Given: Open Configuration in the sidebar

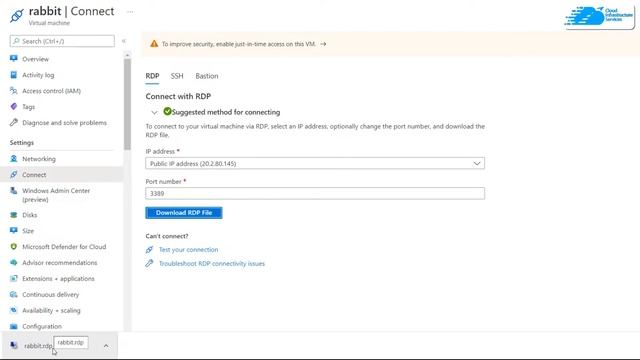Looking at the screenshot, I should [x=42, y=327].
